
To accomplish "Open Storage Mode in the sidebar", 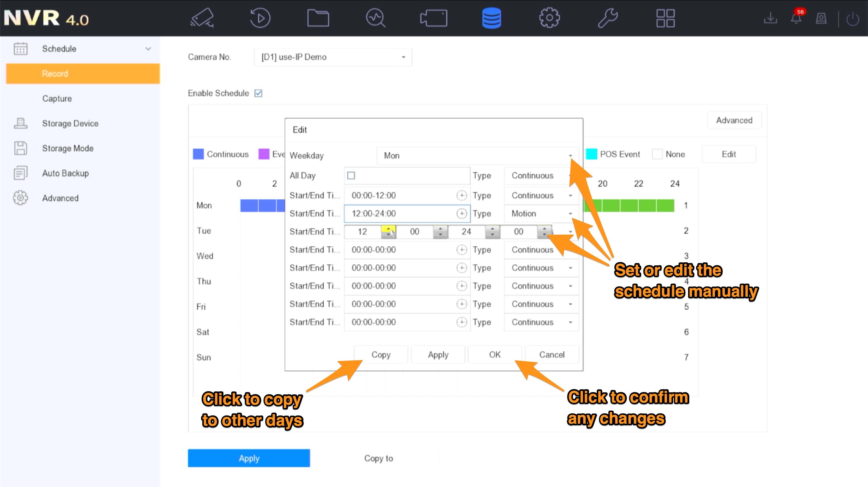I will 68,148.
